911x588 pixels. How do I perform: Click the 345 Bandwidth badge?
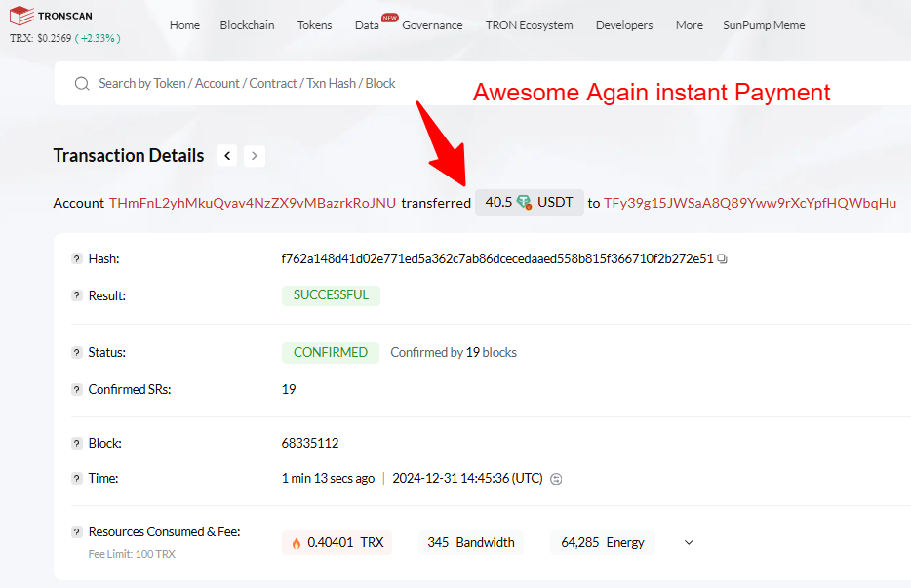point(470,543)
